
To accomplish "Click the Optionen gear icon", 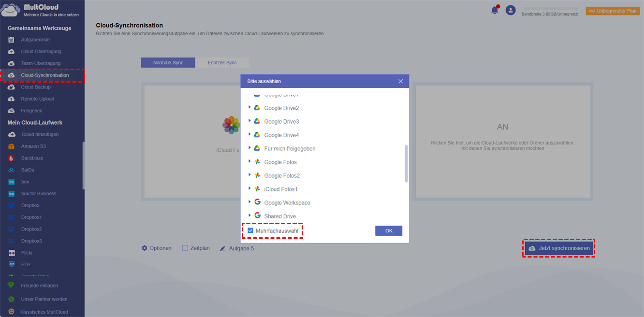I will pos(145,248).
